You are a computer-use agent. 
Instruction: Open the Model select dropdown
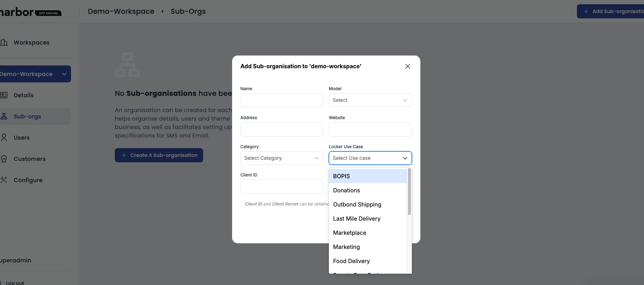370,100
